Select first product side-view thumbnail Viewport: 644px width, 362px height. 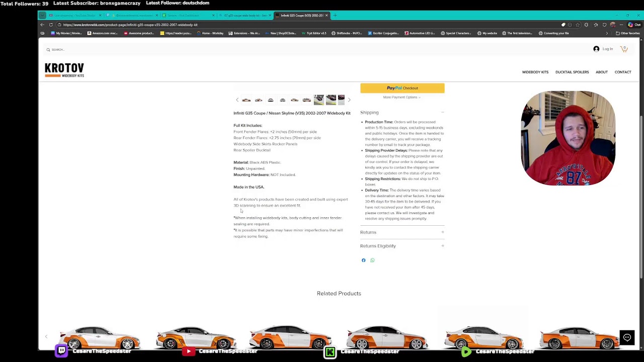coord(247,100)
